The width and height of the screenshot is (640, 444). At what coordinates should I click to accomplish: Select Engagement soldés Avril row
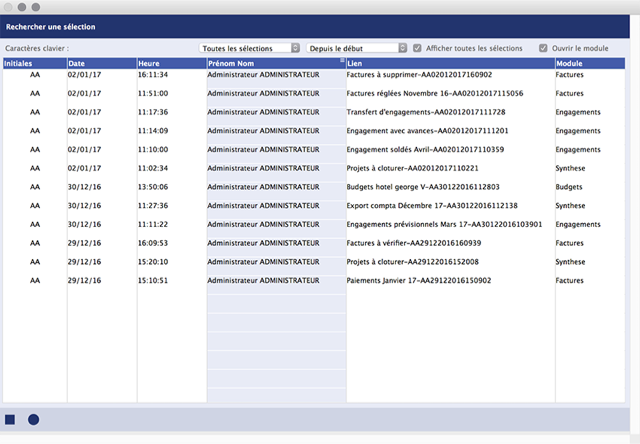314,149
